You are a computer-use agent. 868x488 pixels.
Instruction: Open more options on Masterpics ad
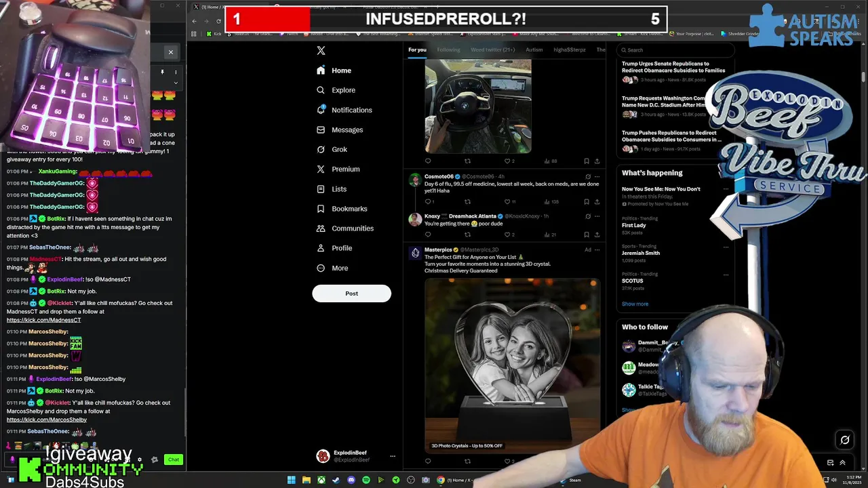pyautogui.click(x=597, y=249)
